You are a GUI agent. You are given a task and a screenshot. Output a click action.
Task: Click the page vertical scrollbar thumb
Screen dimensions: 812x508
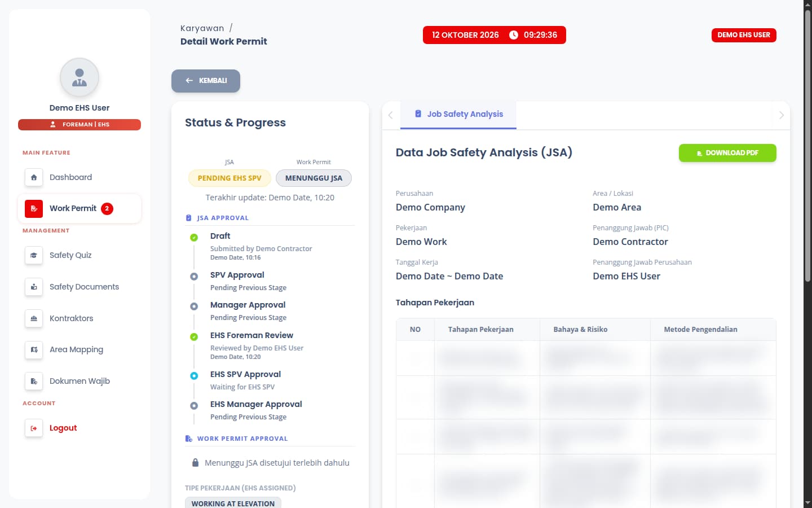coord(807,146)
